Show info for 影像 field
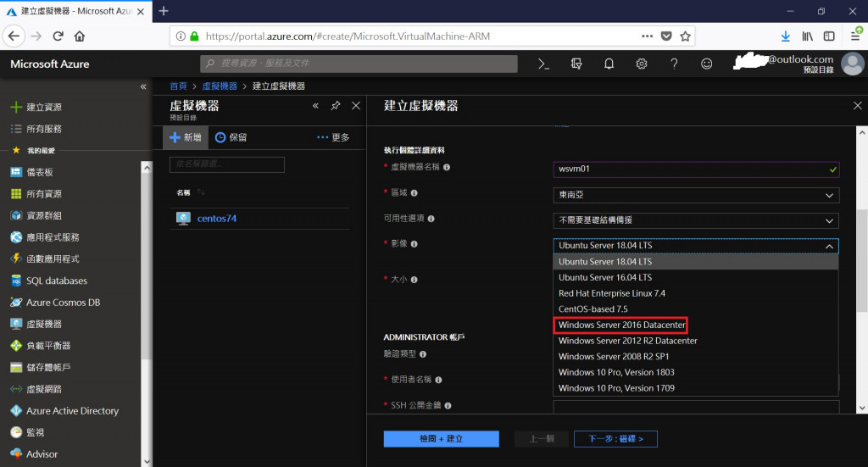 [414, 244]
